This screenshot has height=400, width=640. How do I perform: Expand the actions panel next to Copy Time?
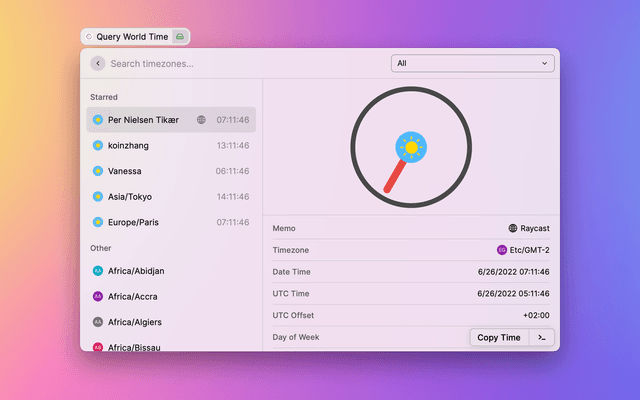point(541,338)
